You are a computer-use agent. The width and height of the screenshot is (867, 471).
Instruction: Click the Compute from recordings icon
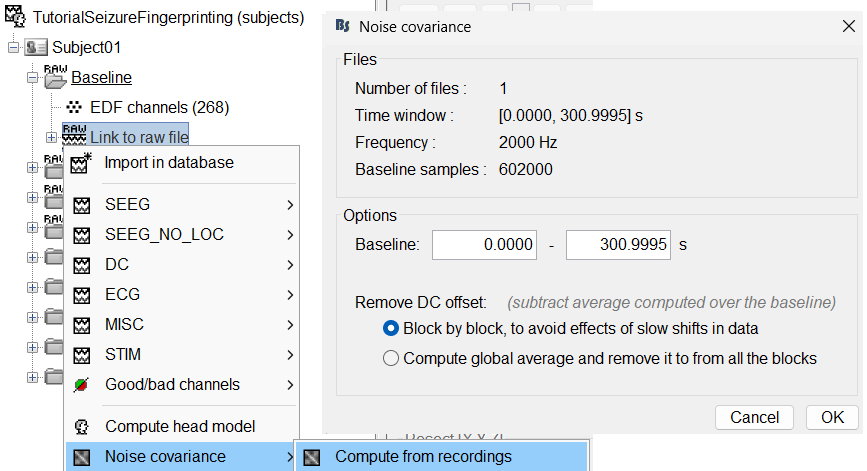click(x=313, y=457)
